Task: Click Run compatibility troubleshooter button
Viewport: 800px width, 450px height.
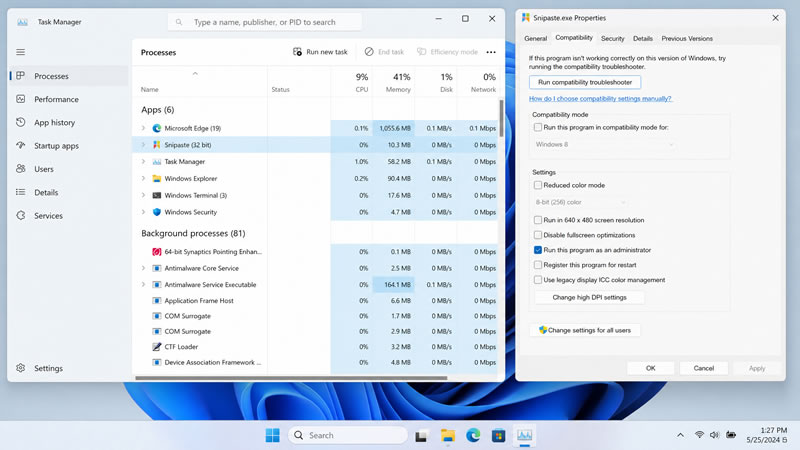Action: [585, 82]
